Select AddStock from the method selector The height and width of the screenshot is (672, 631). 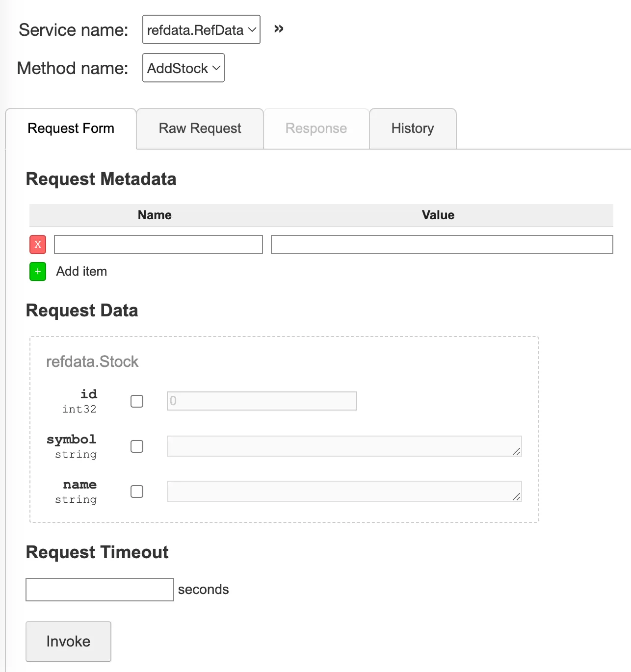[183, 68]
